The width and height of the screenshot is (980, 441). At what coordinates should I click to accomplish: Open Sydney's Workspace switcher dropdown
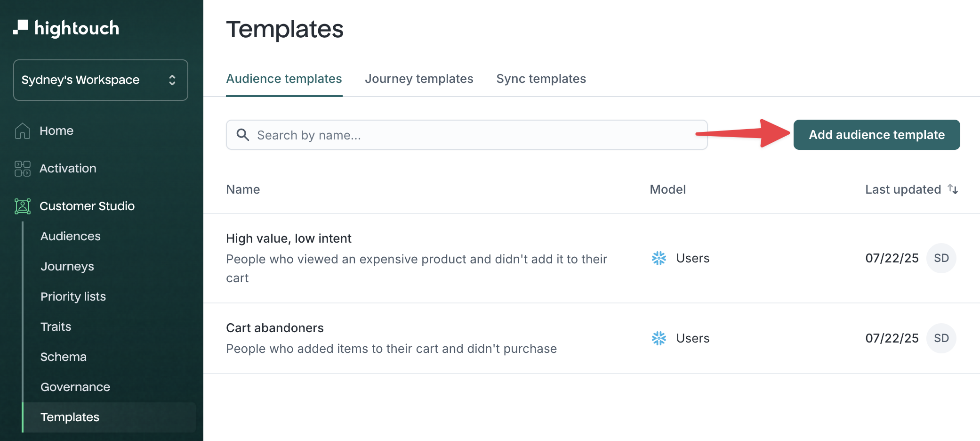pos(101,80)
